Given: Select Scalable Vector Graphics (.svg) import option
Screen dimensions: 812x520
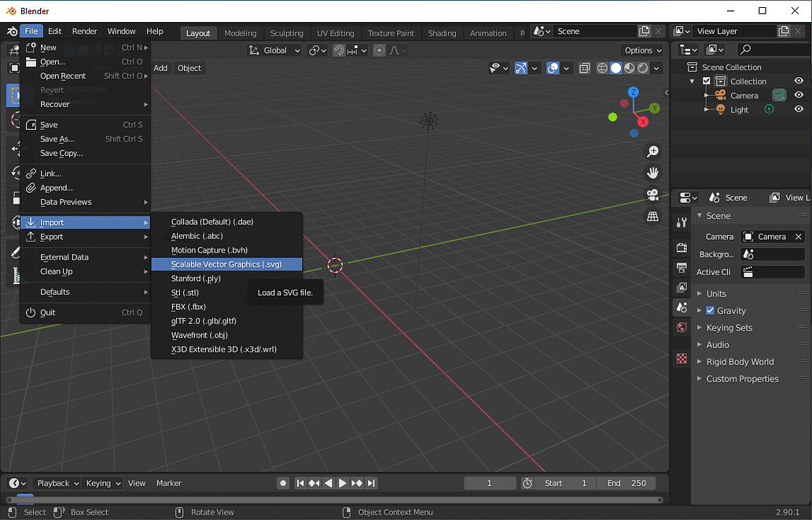Looking at the screenshot, I should tap(227, 264).
